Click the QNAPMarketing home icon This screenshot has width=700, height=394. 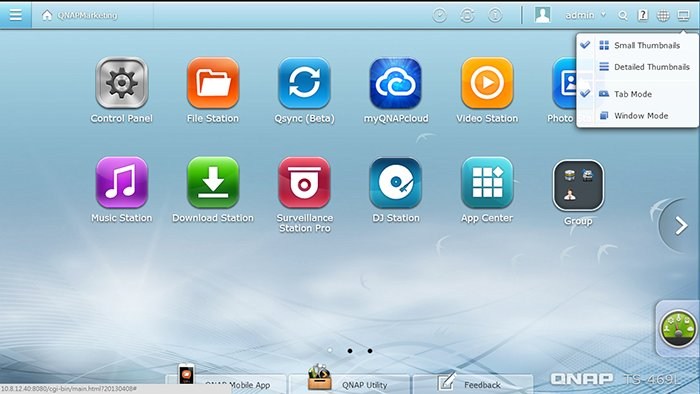point(47,15)
